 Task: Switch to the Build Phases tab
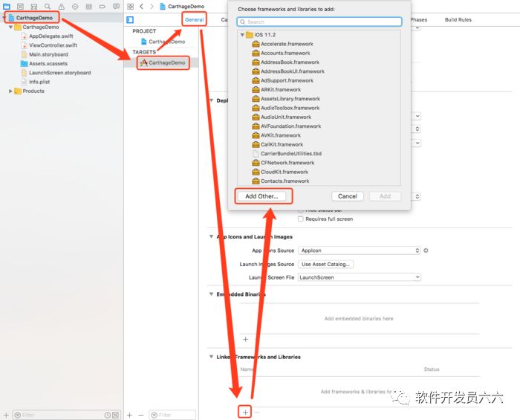point(418,19)
